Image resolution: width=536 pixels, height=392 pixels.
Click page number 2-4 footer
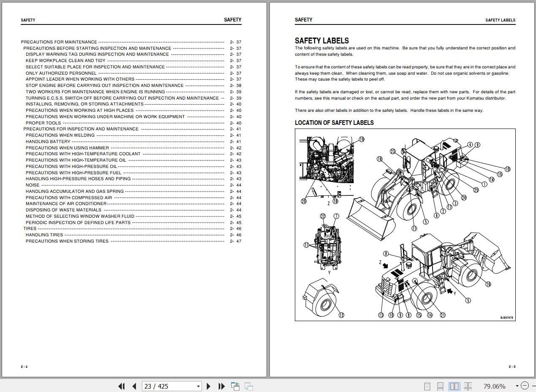(24, 367)
